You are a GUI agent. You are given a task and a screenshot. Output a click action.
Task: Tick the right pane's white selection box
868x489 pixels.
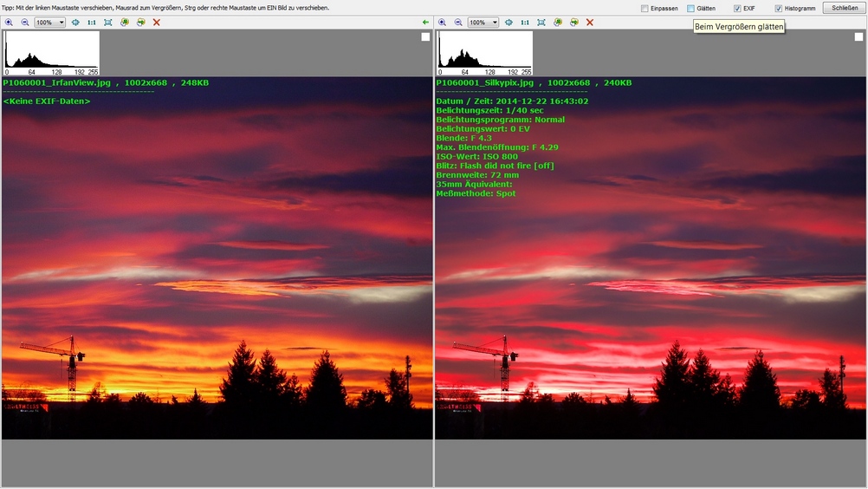click(x=858, y=36)
